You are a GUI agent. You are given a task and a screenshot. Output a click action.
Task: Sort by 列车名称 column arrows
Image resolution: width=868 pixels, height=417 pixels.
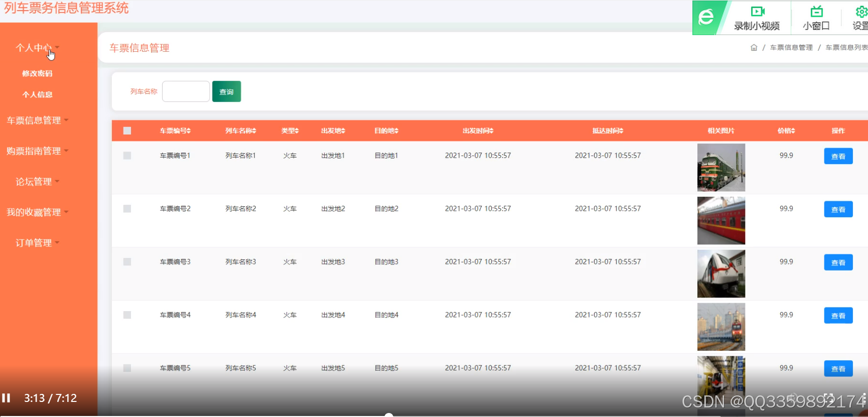pyautogui.click(x=254, y=131)
